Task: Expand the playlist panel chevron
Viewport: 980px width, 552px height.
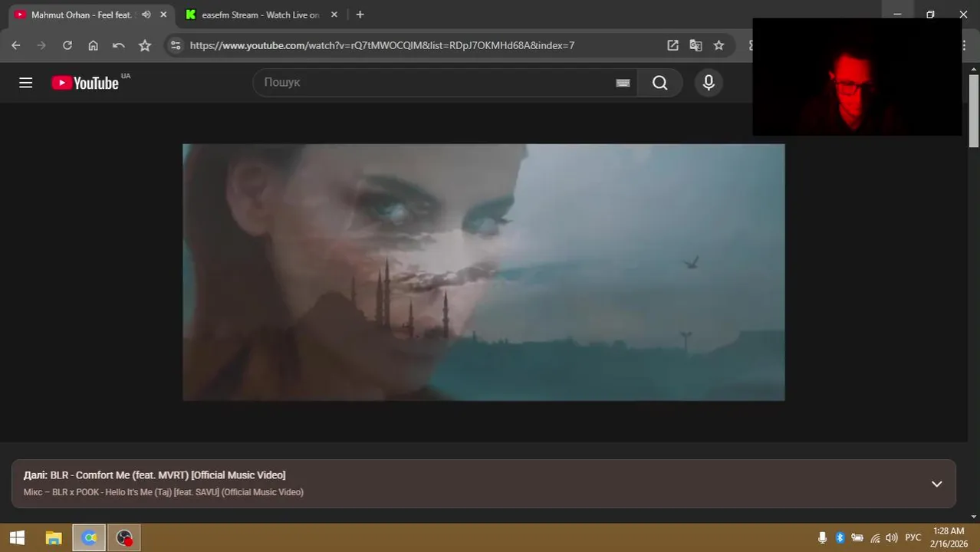Action: click(936, 484)
